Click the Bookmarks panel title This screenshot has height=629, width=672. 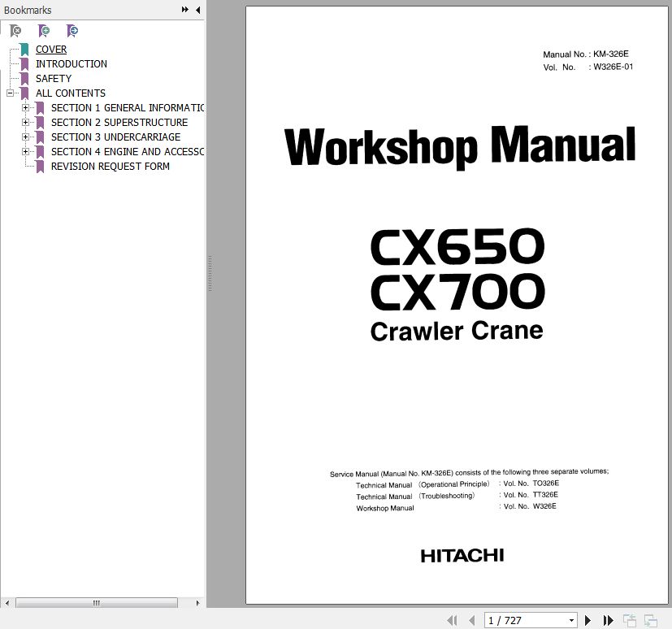[x=28, y=10]
